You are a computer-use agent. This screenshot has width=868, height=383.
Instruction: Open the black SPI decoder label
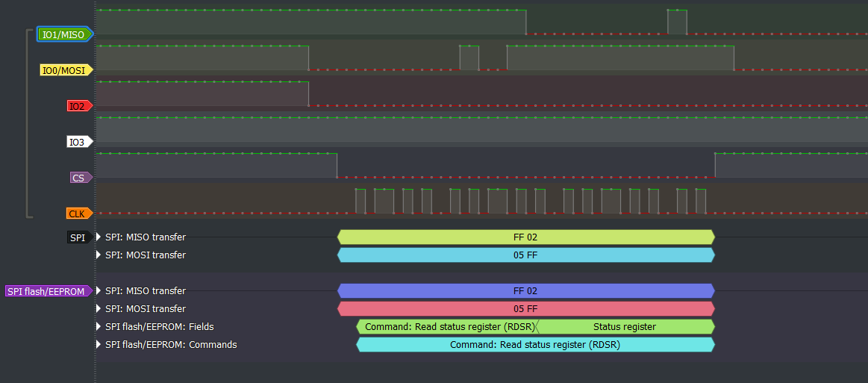(x=80, y=237)
